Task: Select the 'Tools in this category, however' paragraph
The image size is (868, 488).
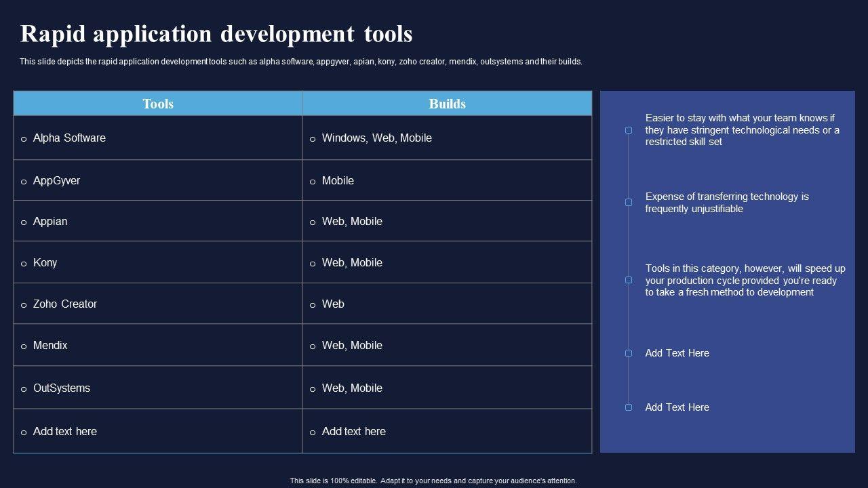Action: click(745, 280)
